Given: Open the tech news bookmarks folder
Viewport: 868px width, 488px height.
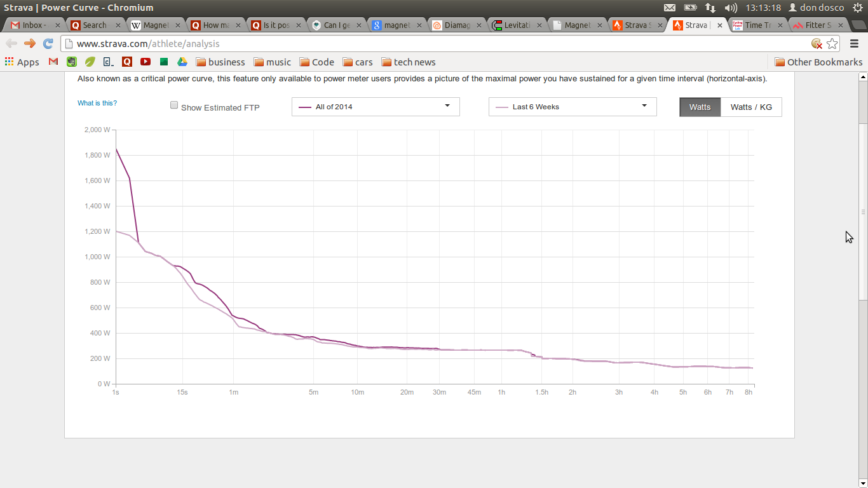Looking at the screenshot, I should click(409, 62).
